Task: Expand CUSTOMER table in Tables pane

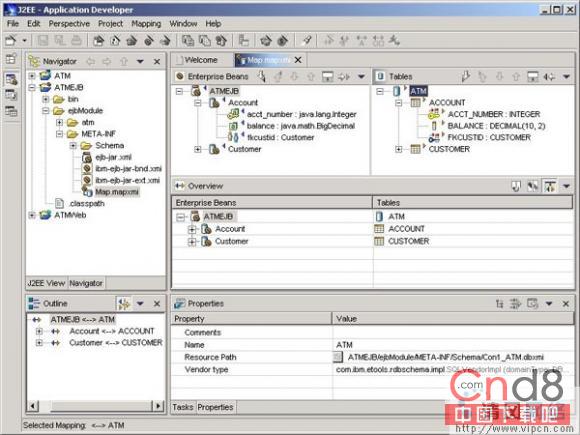Action: point(398,149)
